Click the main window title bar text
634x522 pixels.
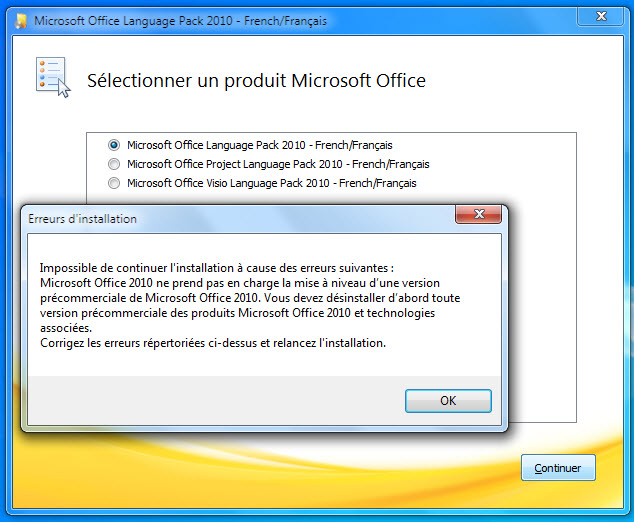[x=180, y=21]
